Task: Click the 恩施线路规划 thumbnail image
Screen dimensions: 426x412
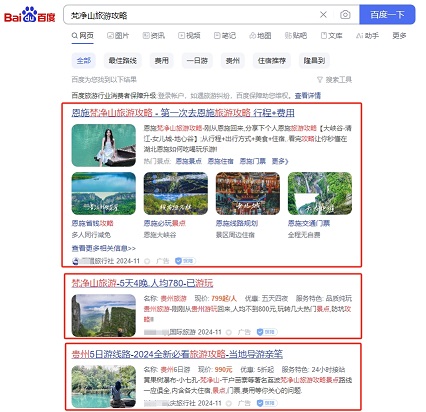Action: (x=248, y=193)
